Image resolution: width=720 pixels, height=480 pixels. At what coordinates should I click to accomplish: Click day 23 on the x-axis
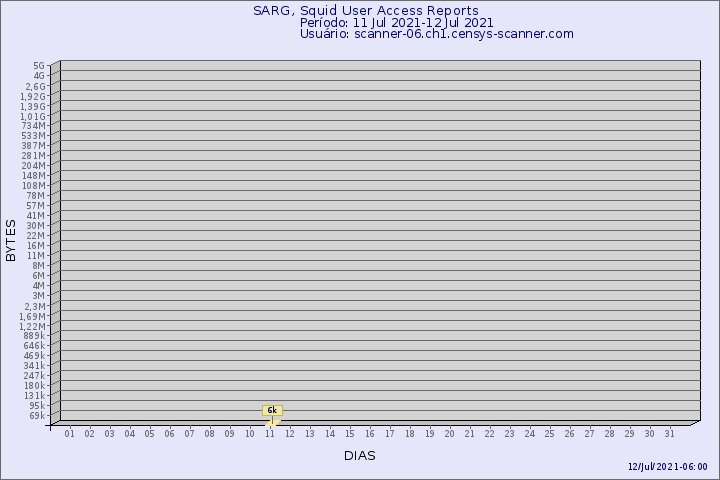click(x=509, y=434)
